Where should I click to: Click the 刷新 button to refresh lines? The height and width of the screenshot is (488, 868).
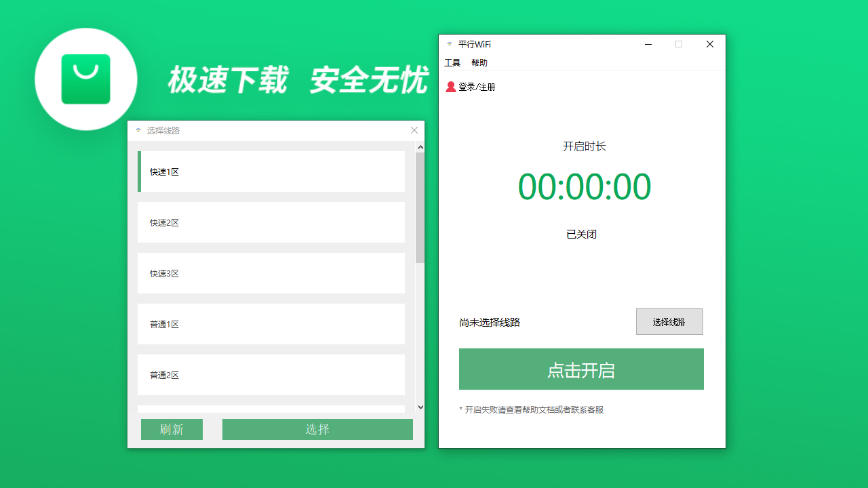coord(172,429)
